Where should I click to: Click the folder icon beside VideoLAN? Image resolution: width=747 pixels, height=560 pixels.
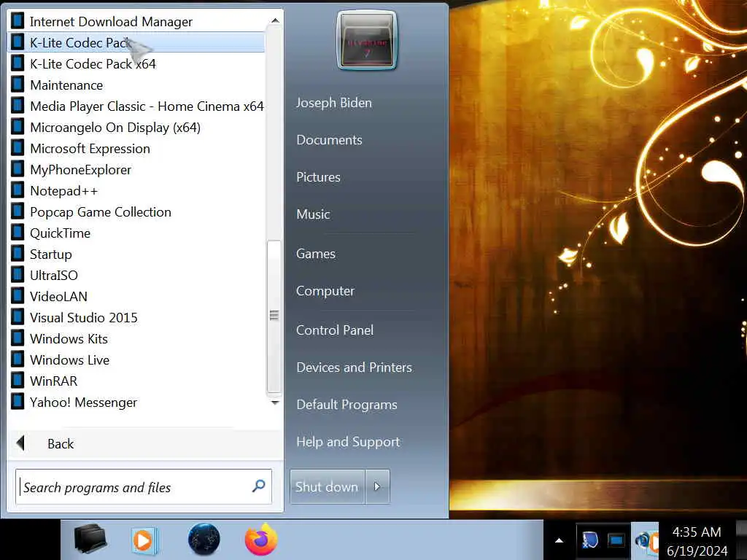[x=18, y=296]
